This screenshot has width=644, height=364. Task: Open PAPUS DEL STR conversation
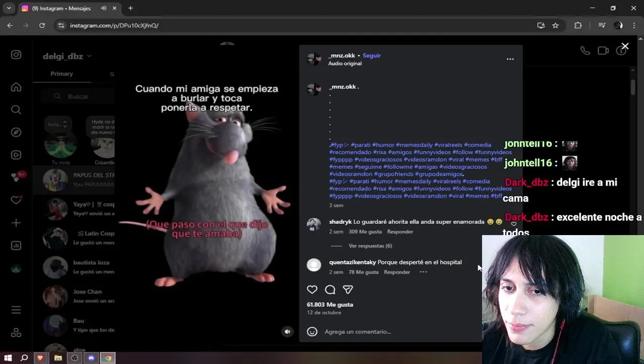(x=74, y=180)
